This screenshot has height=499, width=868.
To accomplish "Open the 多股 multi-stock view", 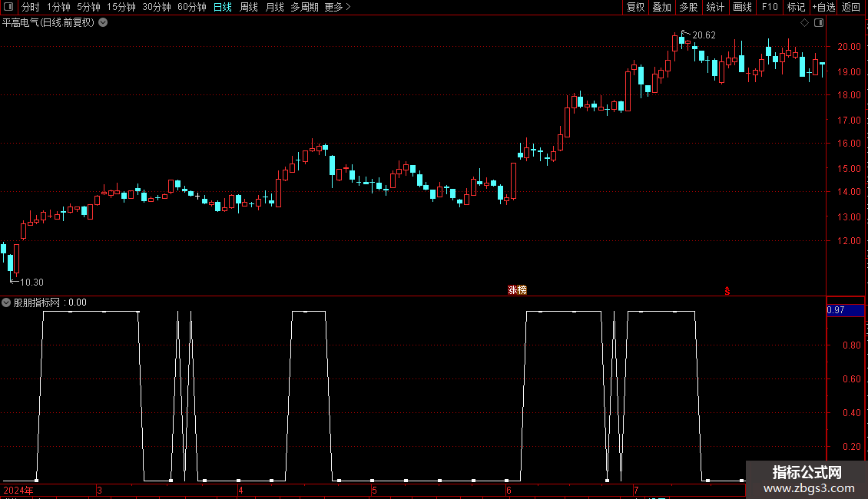I will tap(688, 7).
